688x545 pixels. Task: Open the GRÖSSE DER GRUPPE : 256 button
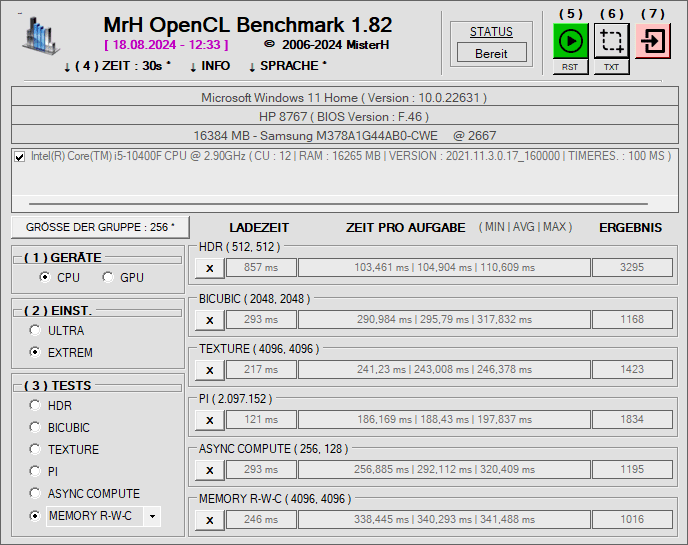(x=100, y=227)
